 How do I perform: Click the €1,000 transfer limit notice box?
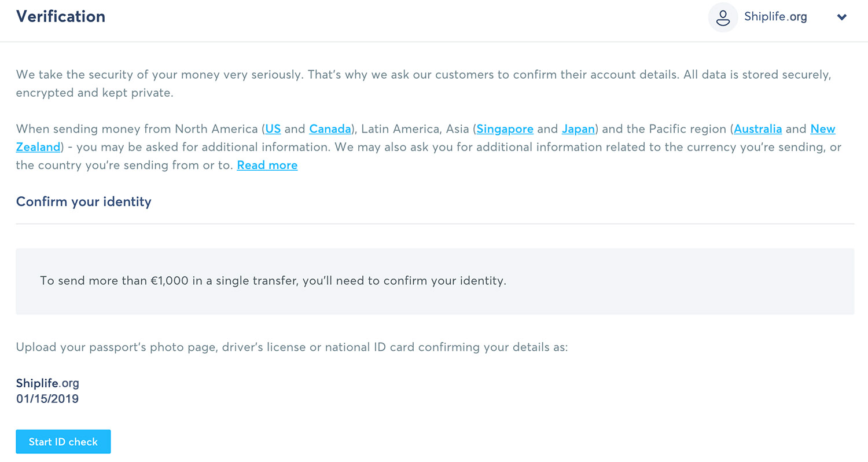coord(435,281)
